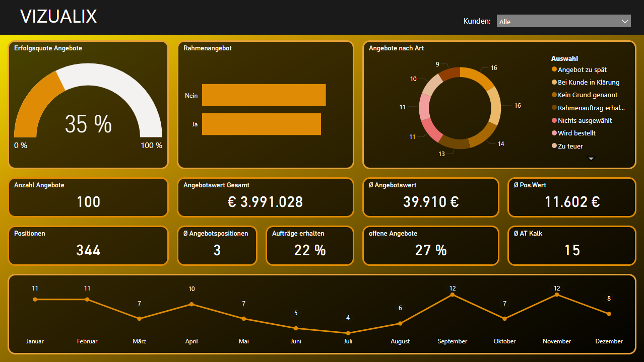This screenshot has width=644, height=362.
Task: Expand the legend's down arrow for more entries
Action: (592, 159)
